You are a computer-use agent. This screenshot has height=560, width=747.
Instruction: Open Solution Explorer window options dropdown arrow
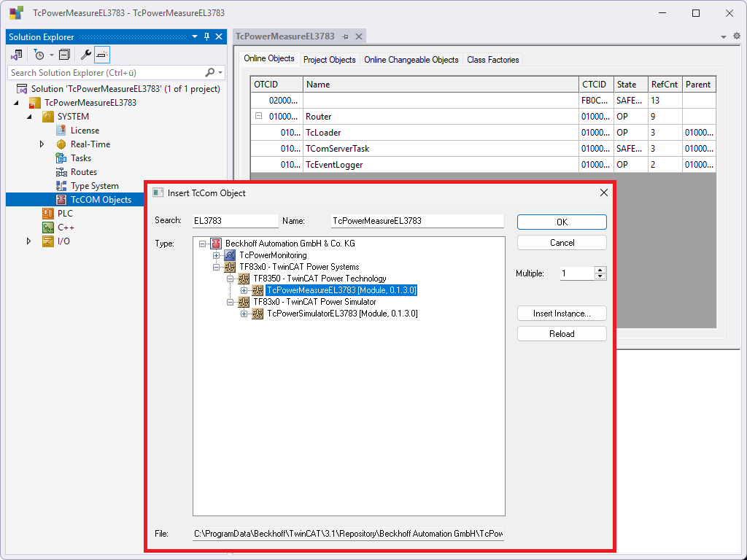pyautogui.click(x=194, y=36)
